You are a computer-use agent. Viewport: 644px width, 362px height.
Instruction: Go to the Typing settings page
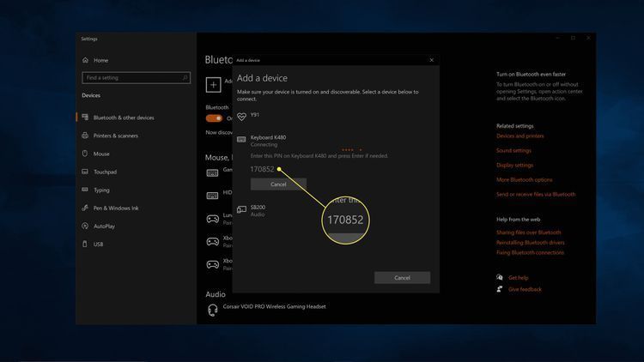click(x=101, y=190)
